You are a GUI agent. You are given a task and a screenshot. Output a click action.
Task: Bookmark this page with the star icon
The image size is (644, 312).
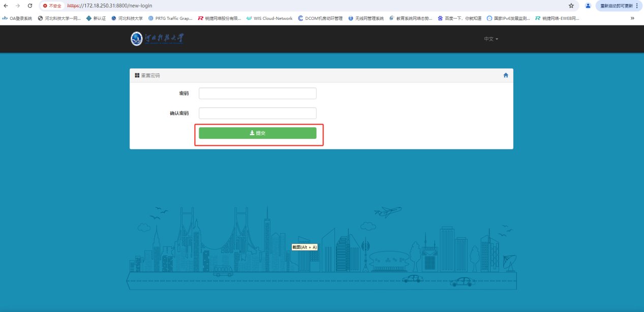(571, 6)
